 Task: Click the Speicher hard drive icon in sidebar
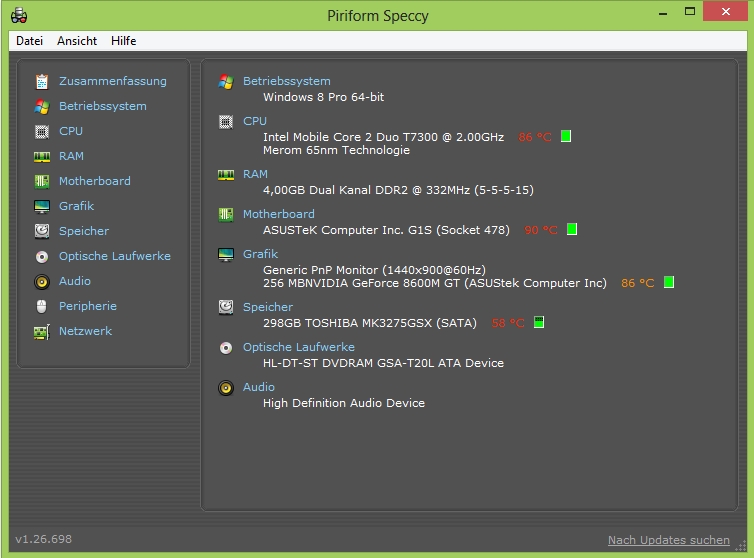tap(42, 231)
